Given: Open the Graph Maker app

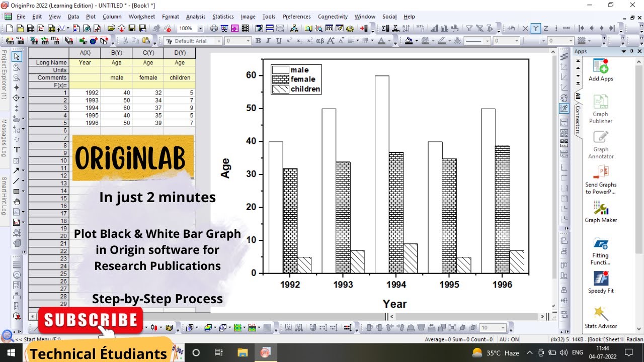Looking at the screenshot, I should tap(601, 212).
